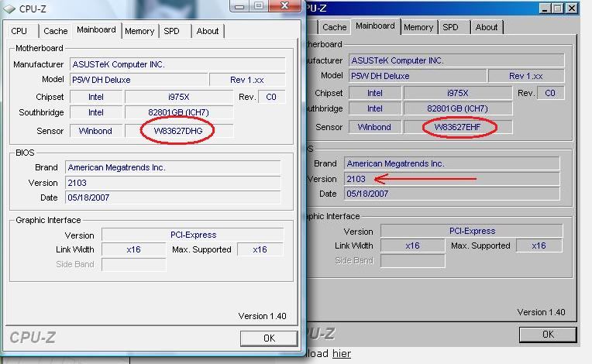
Task: Click Winbond sensor vendor in right window
Action: (375, 127)
